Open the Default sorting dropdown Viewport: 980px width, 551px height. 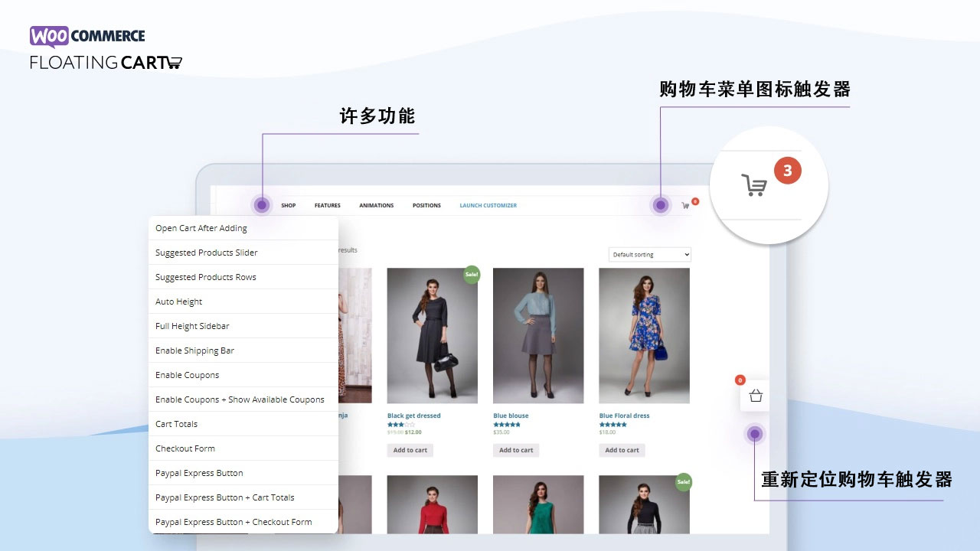click(x=649, y=254)
